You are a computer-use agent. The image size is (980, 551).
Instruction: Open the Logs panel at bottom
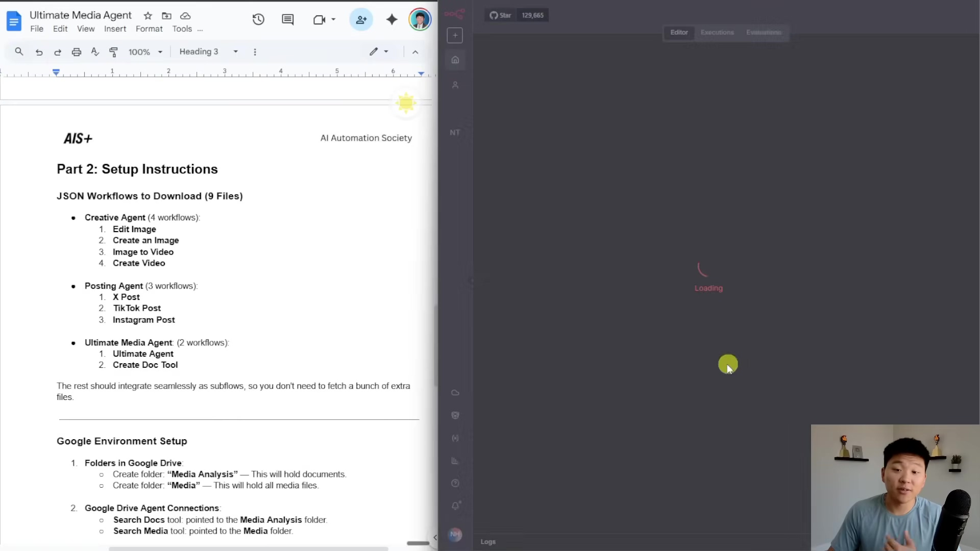[x=488, y=542]
